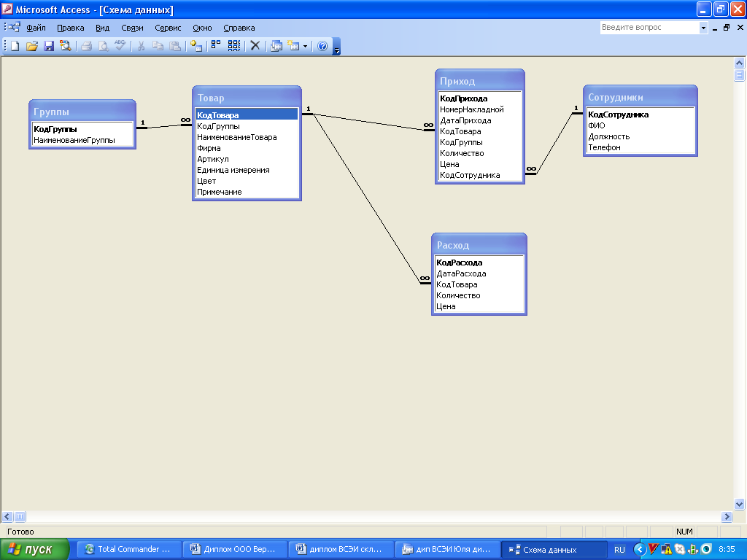Screen dimensions: 747x560
Task: Open the help question box dropdown arrow
Action: tap(703, 28)
